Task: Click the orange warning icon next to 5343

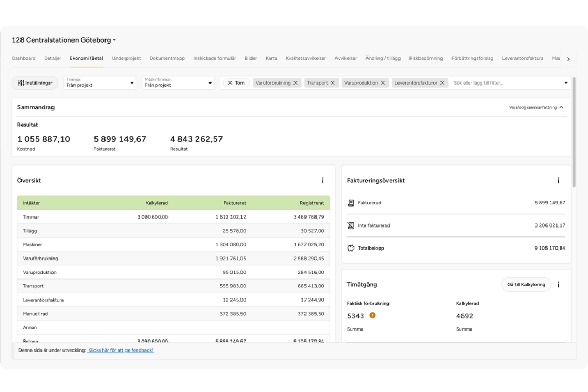Action: click(x=373, y=316)
